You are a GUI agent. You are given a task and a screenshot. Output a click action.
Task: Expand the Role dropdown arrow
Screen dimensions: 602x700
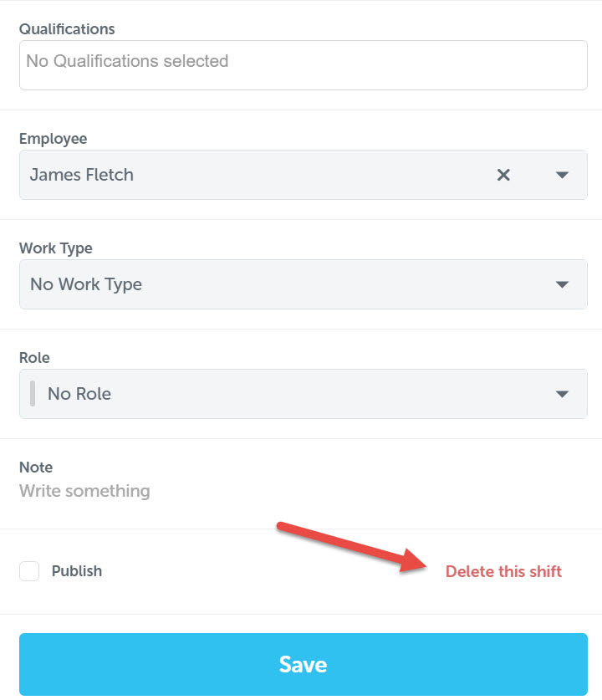pos(562,394)
